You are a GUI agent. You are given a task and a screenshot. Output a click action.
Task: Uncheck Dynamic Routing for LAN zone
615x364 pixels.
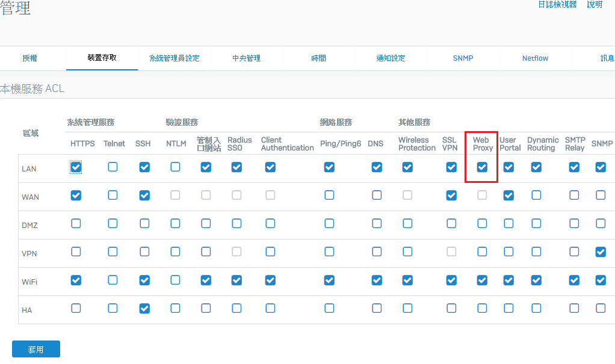pos(536,167)
